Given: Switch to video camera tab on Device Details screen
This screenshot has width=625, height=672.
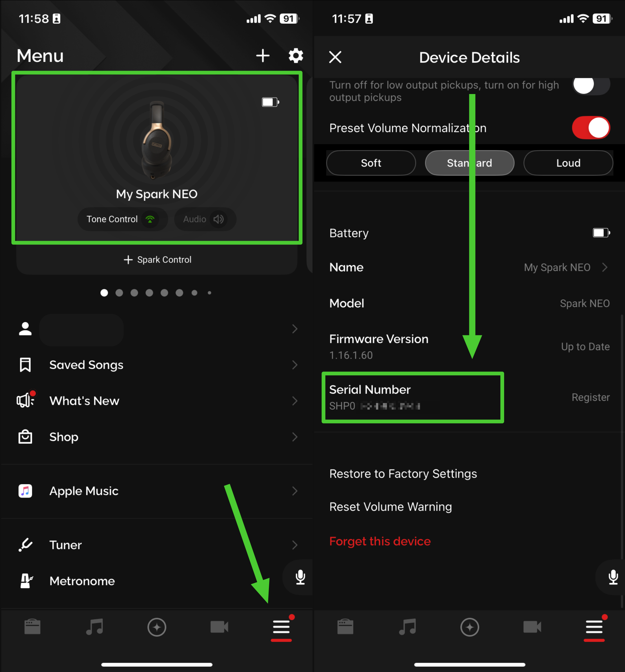Looking at the screenshot, I should tap(532, 627).
